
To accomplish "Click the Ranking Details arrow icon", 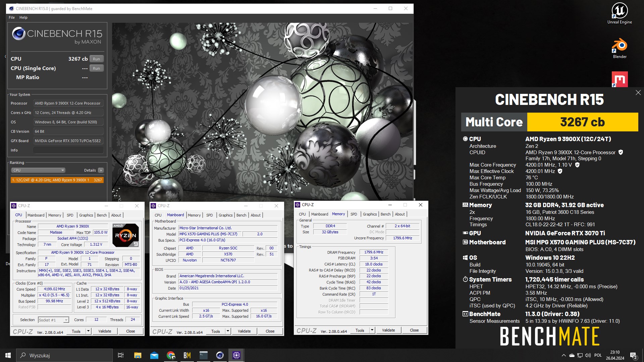I will coord(101,170).
